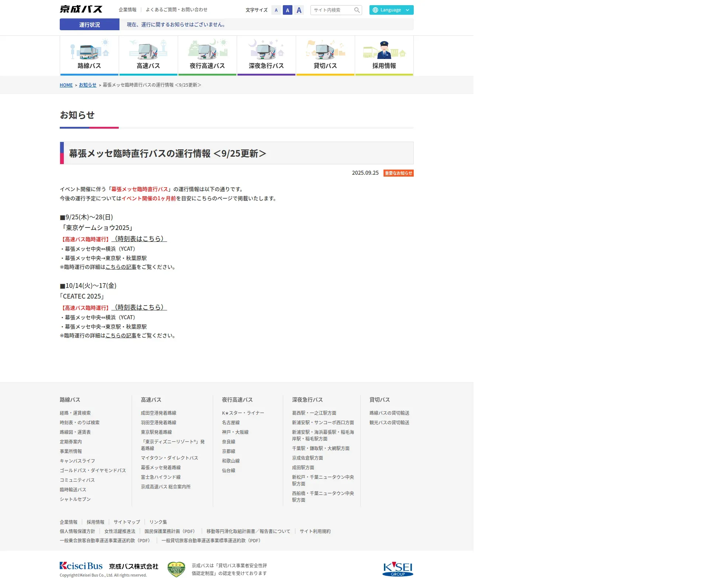Set text size to large A
708x588 pixels.
click(299, 10)
